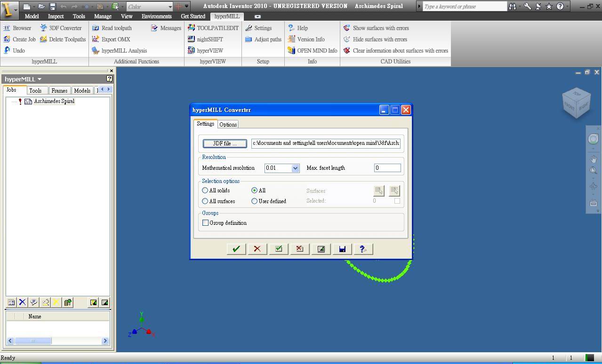Open the hyperMILL Browser tool
The image size is (602, 364).
(17, 28)
